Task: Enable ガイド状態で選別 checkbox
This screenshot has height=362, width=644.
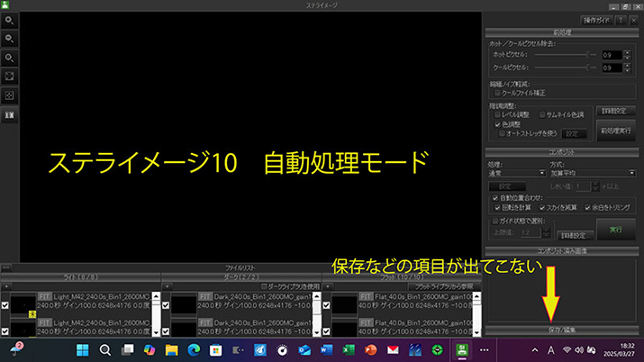Action: coord(495,221)
